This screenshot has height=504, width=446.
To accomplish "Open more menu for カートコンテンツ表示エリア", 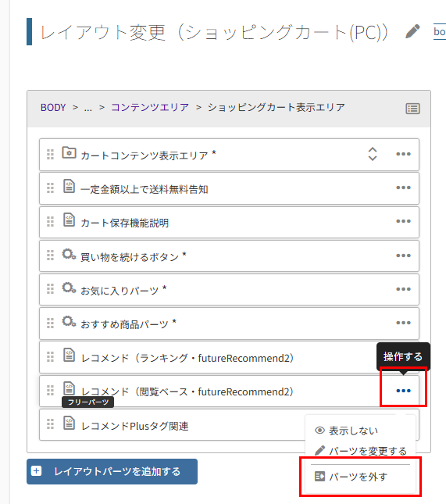I will 403,154.
